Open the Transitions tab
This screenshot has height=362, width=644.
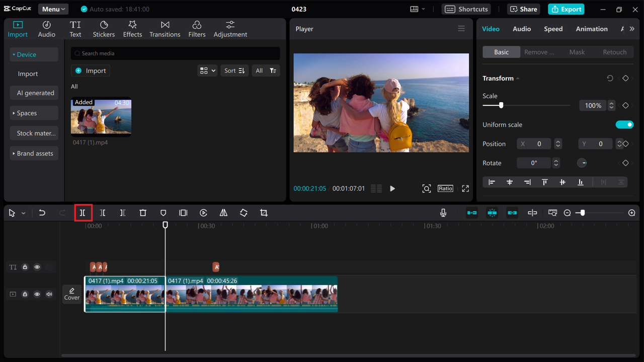point(165,29)
